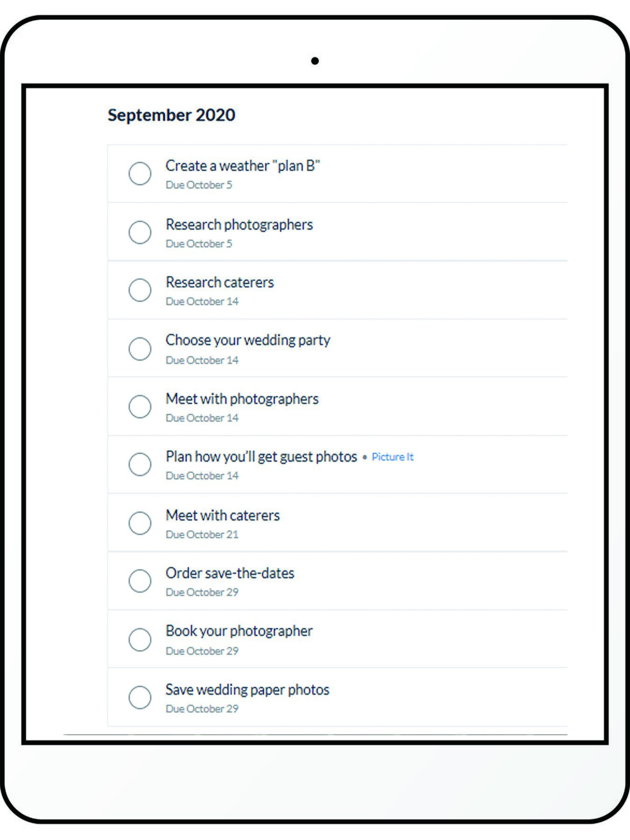This screenshot has height=840, width=630.
Task: Open Choose your wedding party details
Action: tap(248, 341)
